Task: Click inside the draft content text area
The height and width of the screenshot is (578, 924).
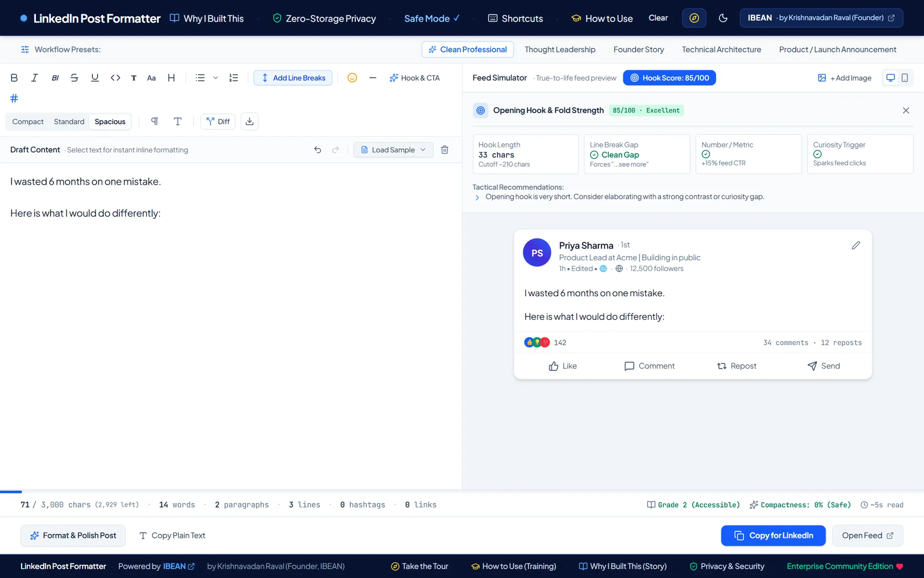Action: [231, 326]
